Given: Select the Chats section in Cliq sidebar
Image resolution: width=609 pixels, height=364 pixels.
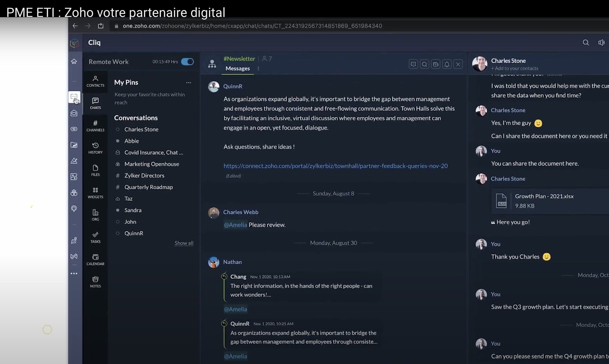Looking at the screenshot, I should (x=95, y=103).
